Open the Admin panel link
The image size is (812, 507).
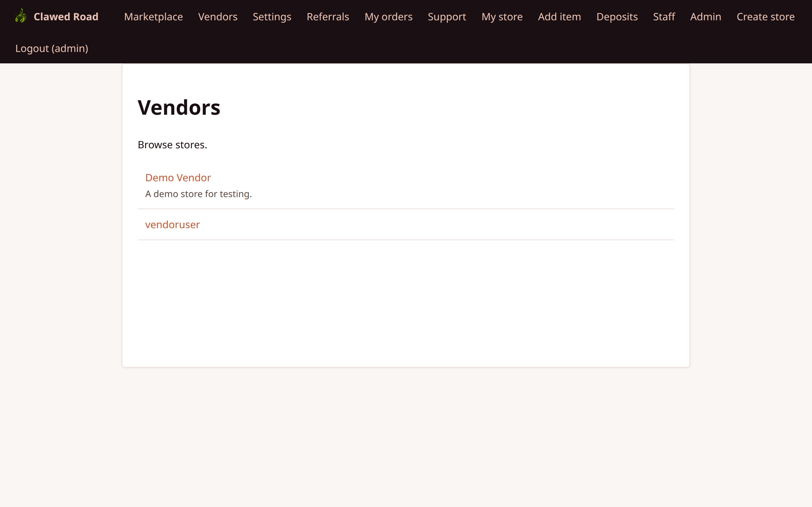coord(705,16)
